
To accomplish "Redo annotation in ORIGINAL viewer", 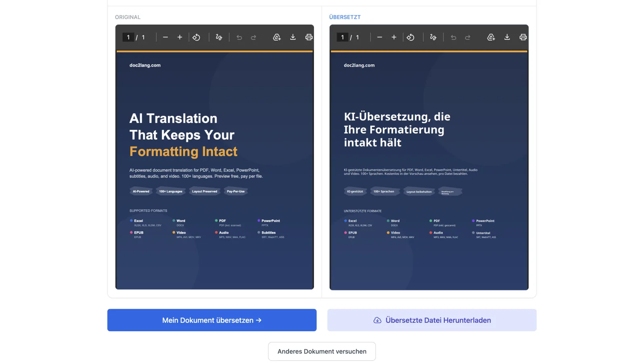I will [x=254, y=37].
